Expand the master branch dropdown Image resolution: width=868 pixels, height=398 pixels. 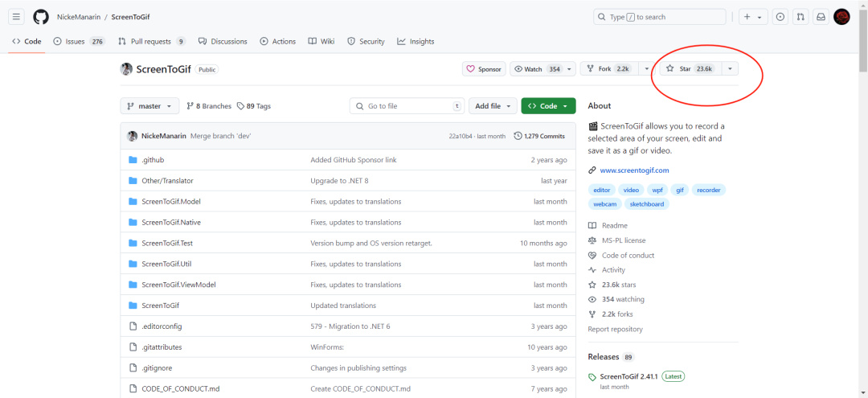tap(149, 105)
